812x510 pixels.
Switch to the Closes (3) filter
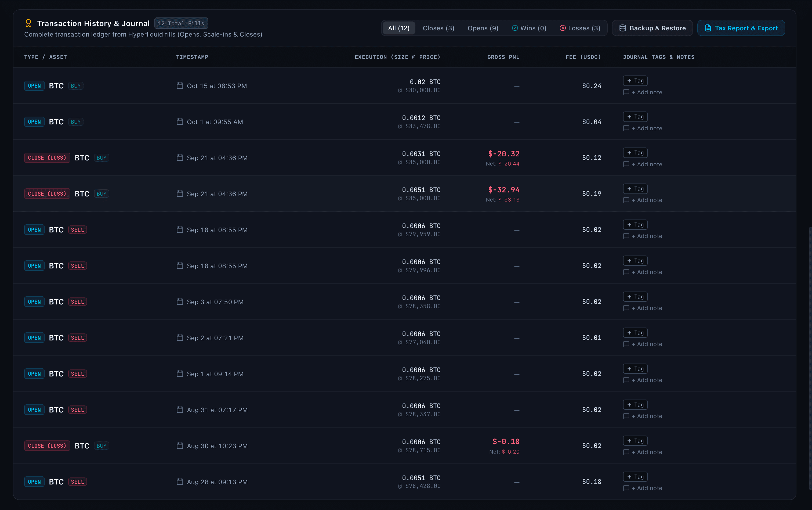click(x=438, y=28)
